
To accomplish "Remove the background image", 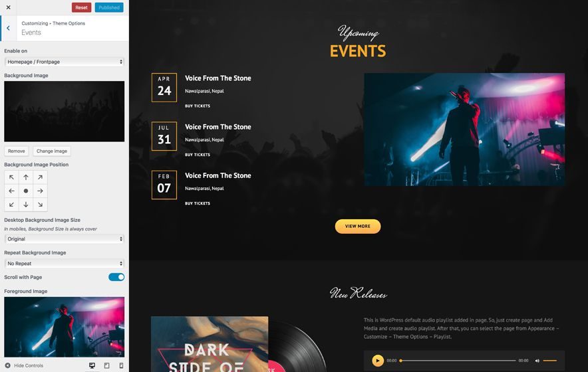I will (x=16, y=151).
